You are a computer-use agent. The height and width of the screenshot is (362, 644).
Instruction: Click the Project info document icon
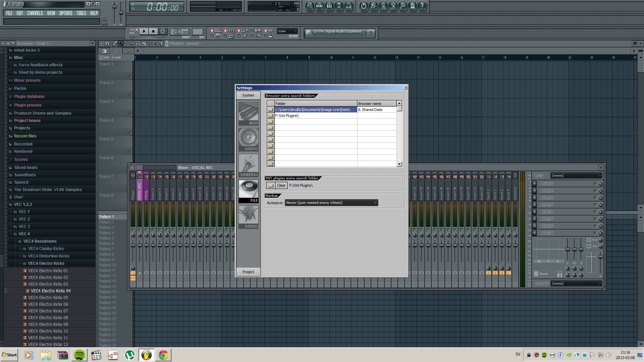pos(412,6)
